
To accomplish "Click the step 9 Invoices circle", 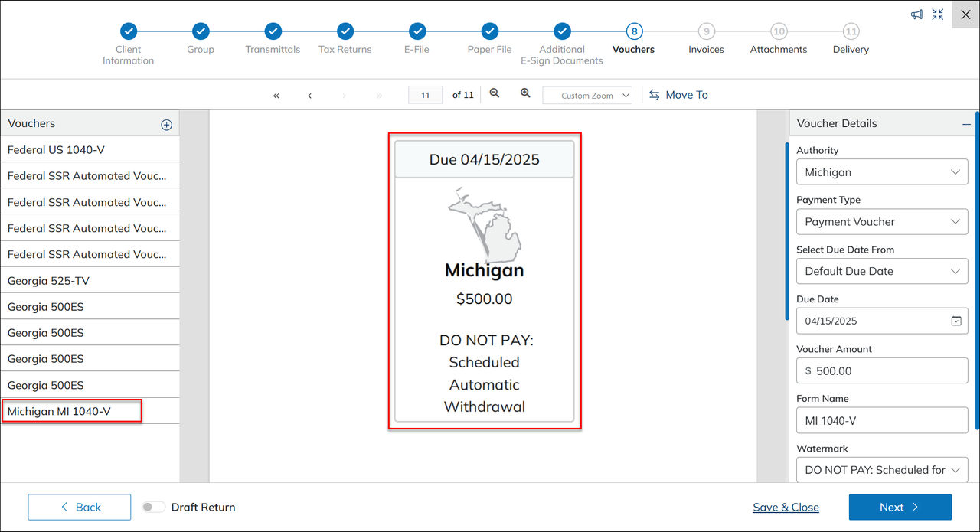I will tap(707, 31).
